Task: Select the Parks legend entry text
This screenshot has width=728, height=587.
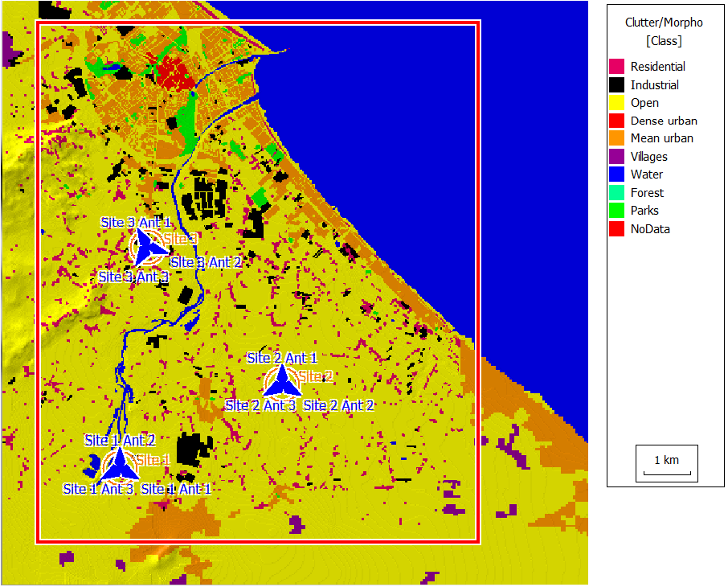Action: [644, 211]
